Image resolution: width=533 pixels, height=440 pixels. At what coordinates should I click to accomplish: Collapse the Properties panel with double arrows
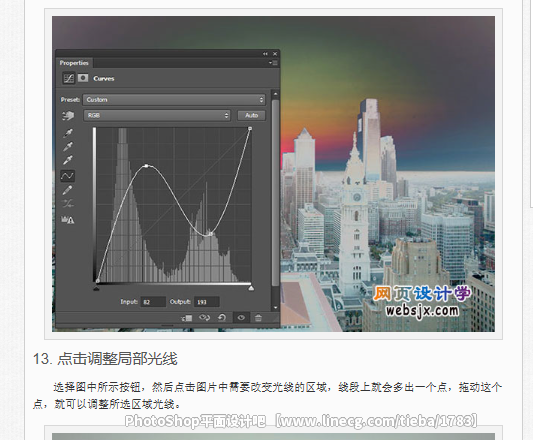(x=265, y=54)
